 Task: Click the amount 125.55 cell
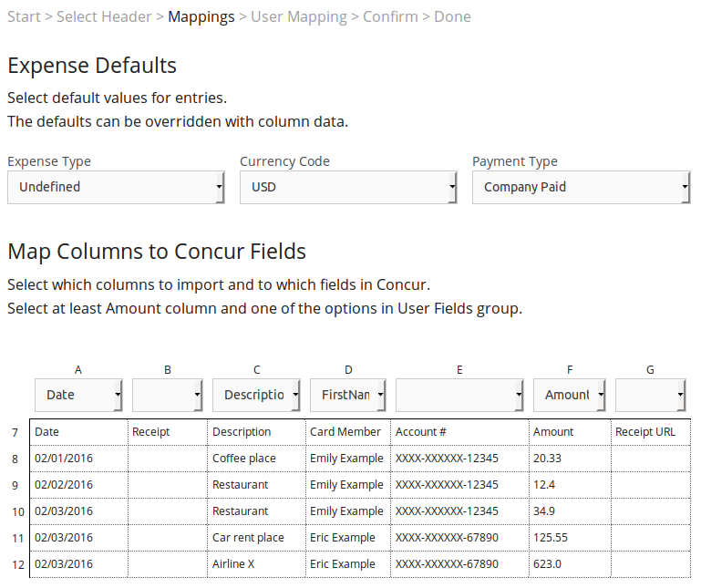pos(570,538)
